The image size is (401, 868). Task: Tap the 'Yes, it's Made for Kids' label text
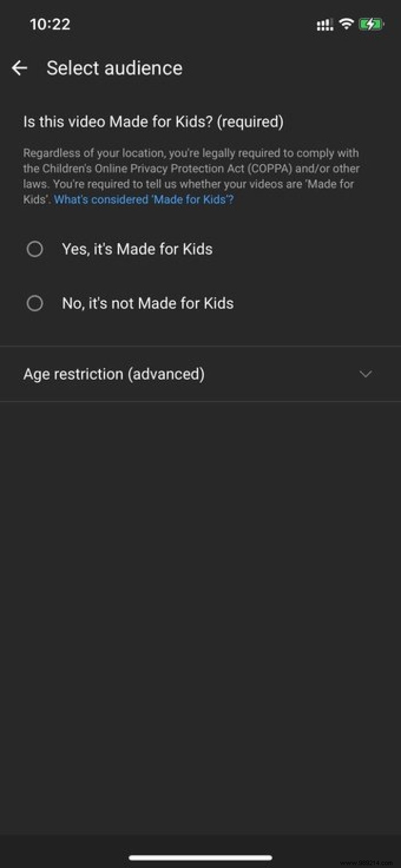coord(137,249)
